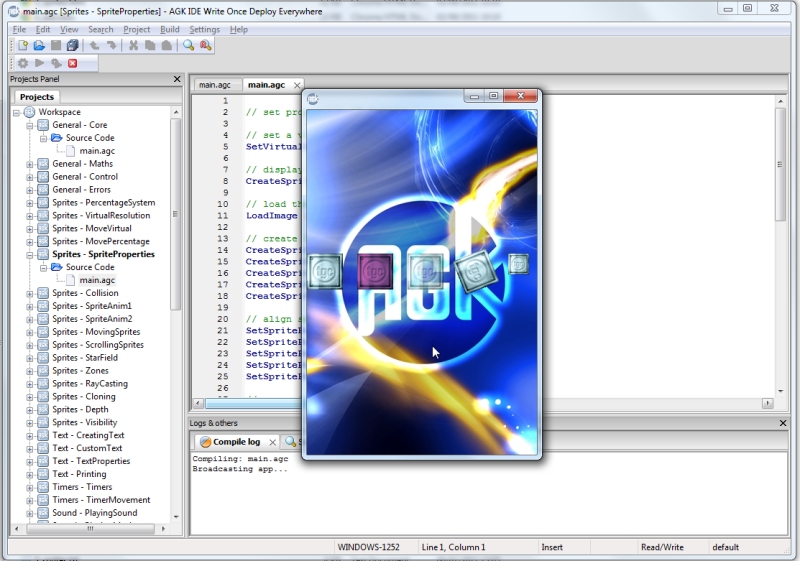This screenshot has width=800, height=561.
Task: Switch to the first main.agc editor tab
Action: pyautogui.click(x=215, y=85)
